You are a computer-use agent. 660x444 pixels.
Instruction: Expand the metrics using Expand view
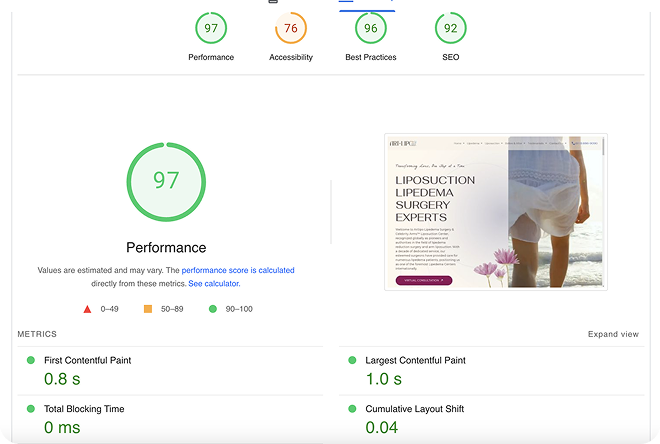613,334
